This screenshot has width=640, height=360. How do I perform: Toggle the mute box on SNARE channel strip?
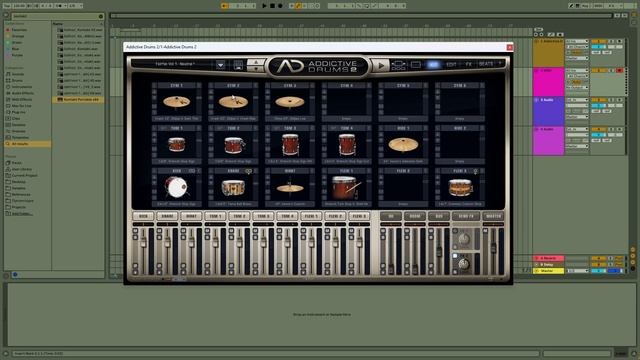[x=159, y=231]
